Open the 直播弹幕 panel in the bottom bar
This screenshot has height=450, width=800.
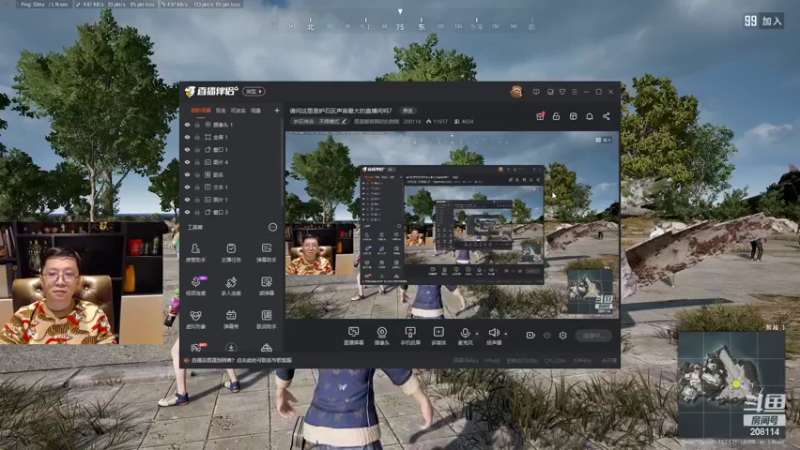click(354, 336)
